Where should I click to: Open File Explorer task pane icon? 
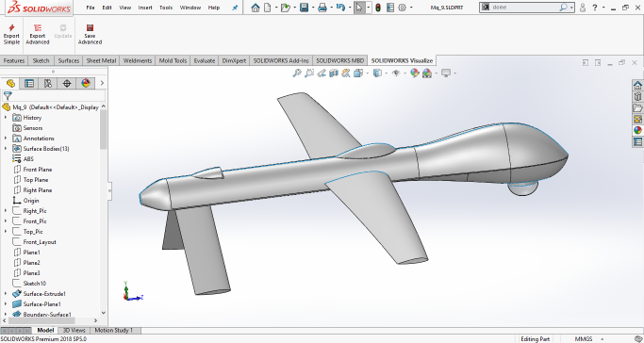tap(637, 108)
